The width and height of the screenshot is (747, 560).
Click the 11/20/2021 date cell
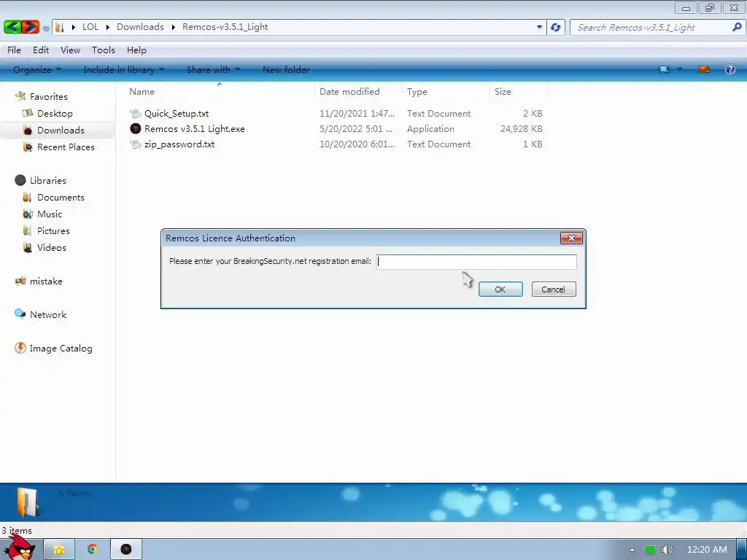pos(357,113)
